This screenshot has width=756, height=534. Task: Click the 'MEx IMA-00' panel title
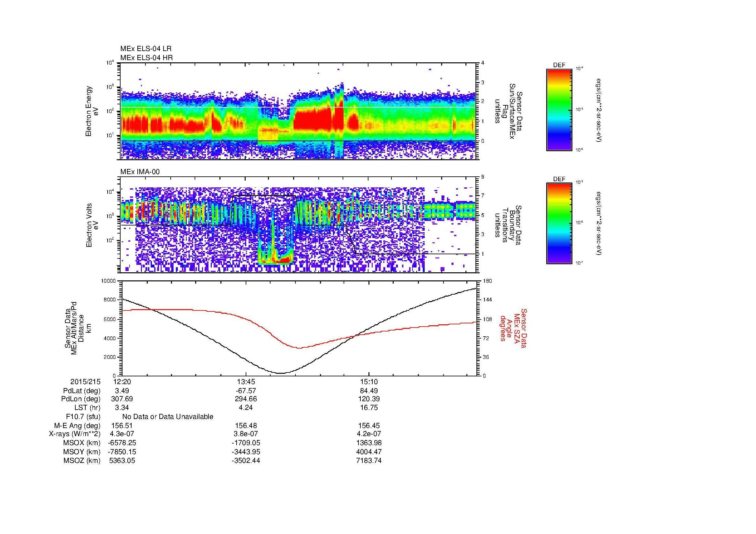click(140, 172)
